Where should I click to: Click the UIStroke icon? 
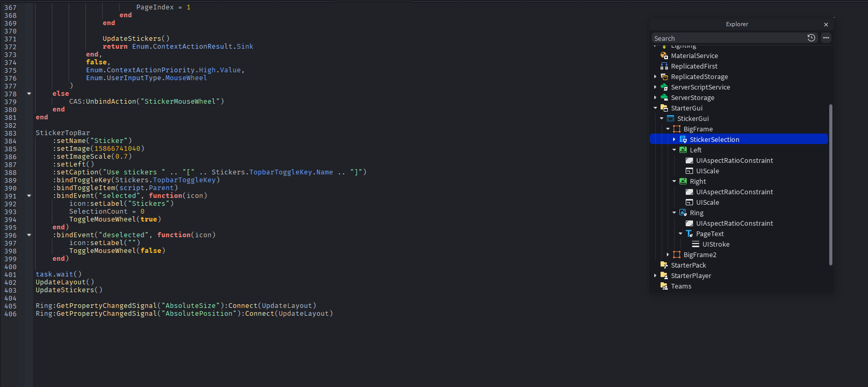696,244
